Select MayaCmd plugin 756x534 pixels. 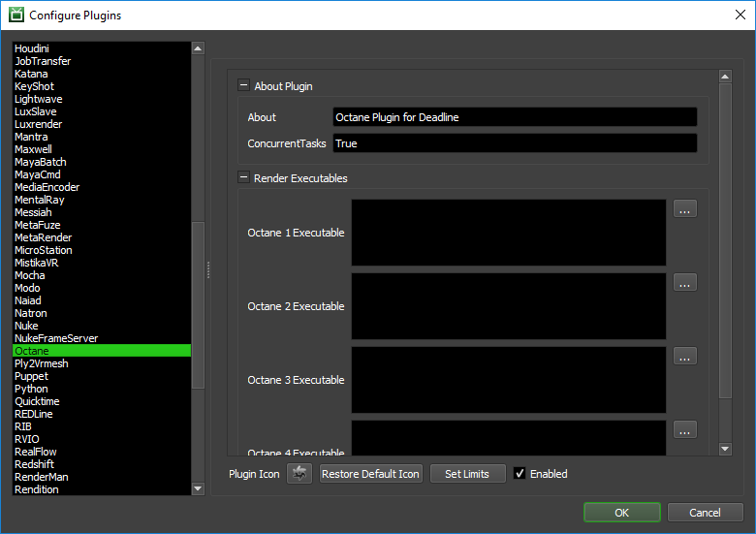pyautogui.click(x=102, y=174)
